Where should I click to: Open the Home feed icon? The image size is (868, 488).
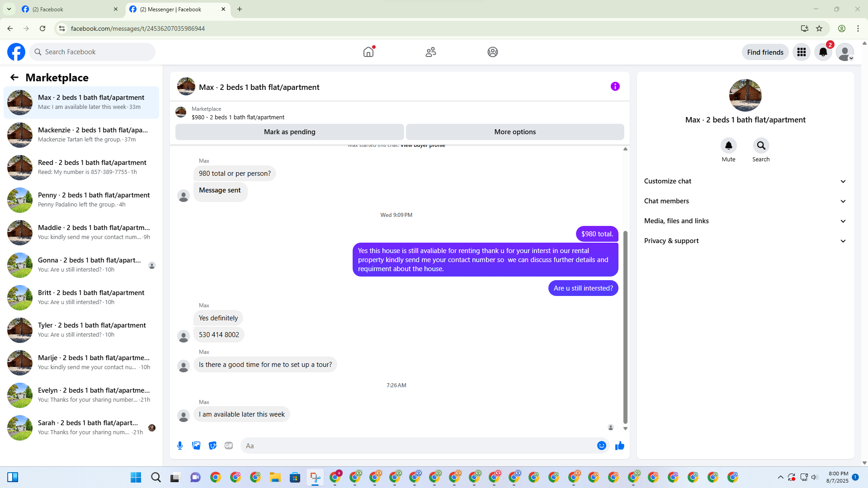click(x=368, y=52)
